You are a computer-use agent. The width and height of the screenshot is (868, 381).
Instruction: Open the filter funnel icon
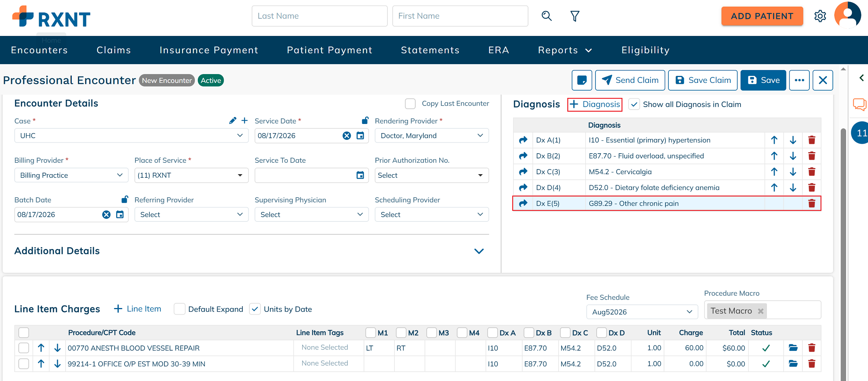(x=575, y=16)
